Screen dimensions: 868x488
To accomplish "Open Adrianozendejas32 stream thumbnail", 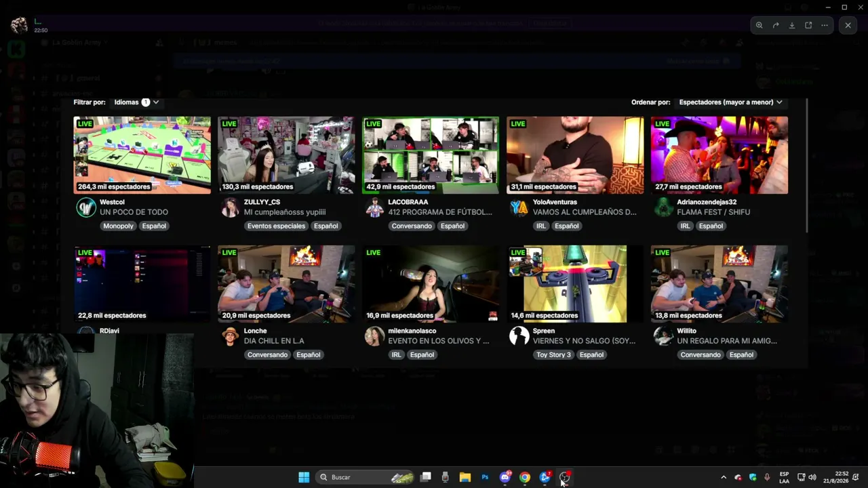I will tap(719, 155).
